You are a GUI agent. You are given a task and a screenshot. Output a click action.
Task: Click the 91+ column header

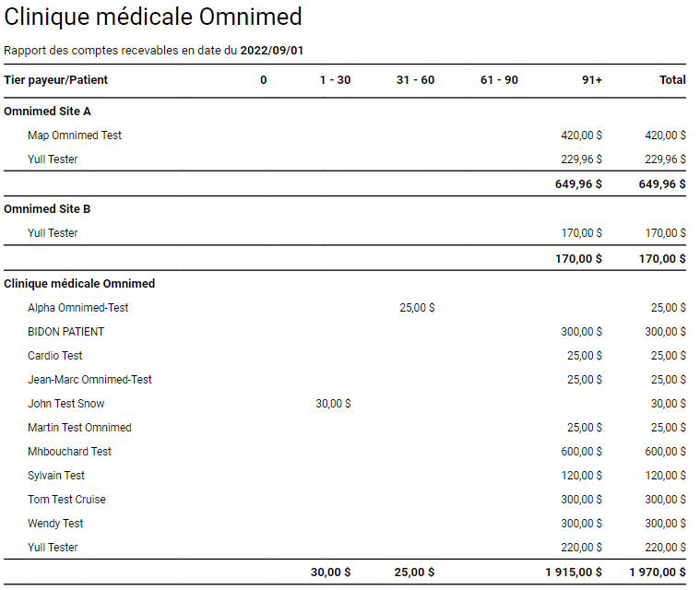point(591,80)
